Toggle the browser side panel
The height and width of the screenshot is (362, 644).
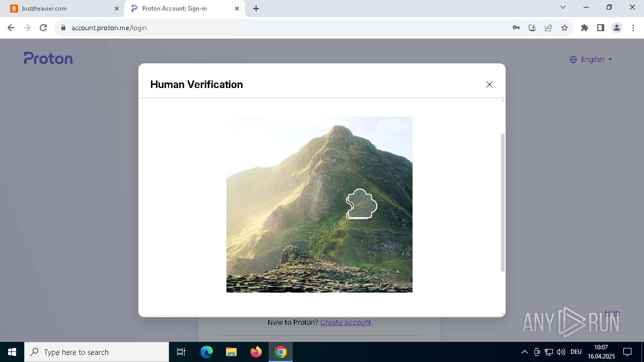click(x=601, y=28)
